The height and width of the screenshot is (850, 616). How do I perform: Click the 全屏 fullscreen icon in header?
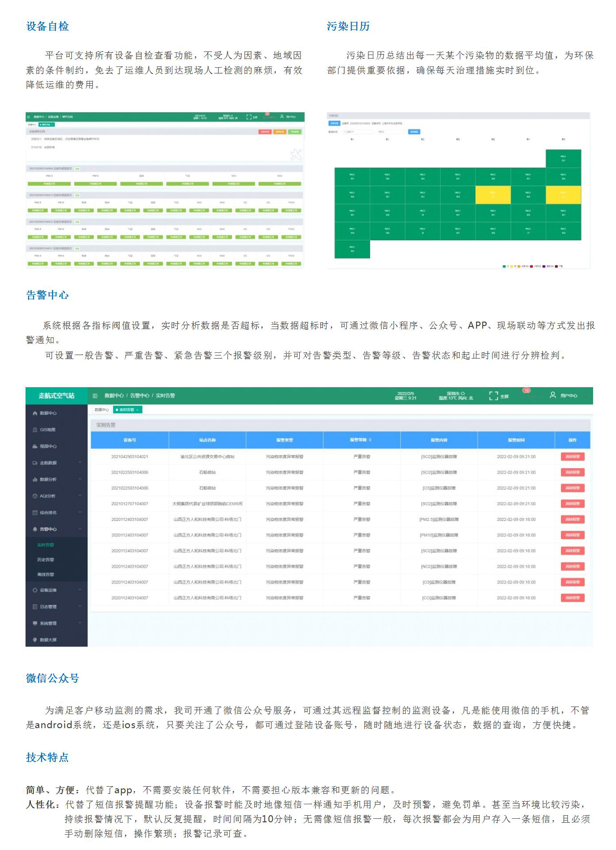pyautogui.click(x=493, y=396)
